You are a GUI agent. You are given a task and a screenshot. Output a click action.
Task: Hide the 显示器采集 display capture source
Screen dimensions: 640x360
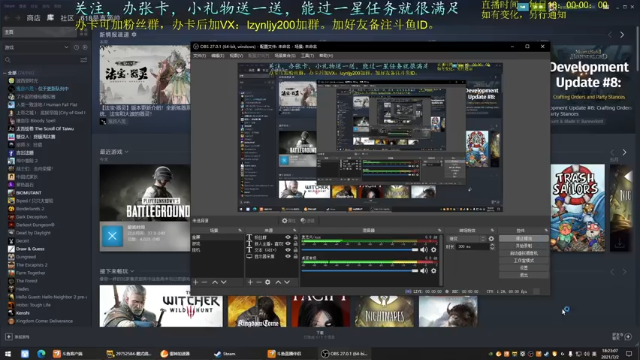click(288, 256)
